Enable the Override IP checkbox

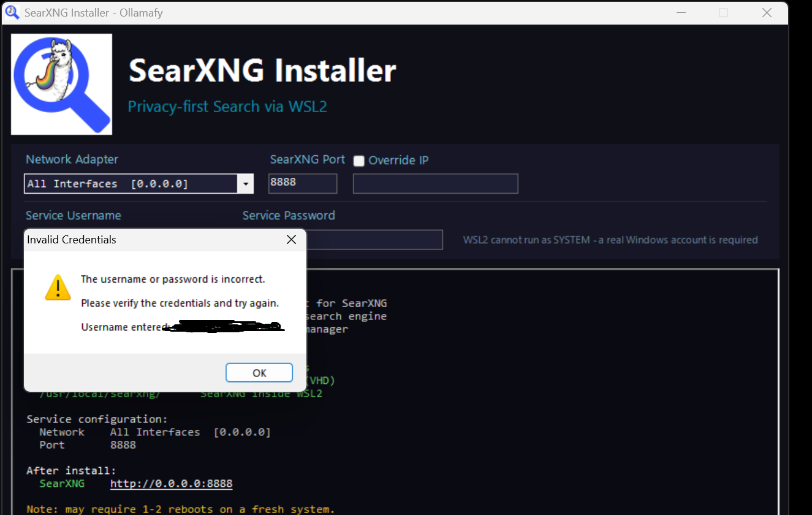click(x=359, y=161)
